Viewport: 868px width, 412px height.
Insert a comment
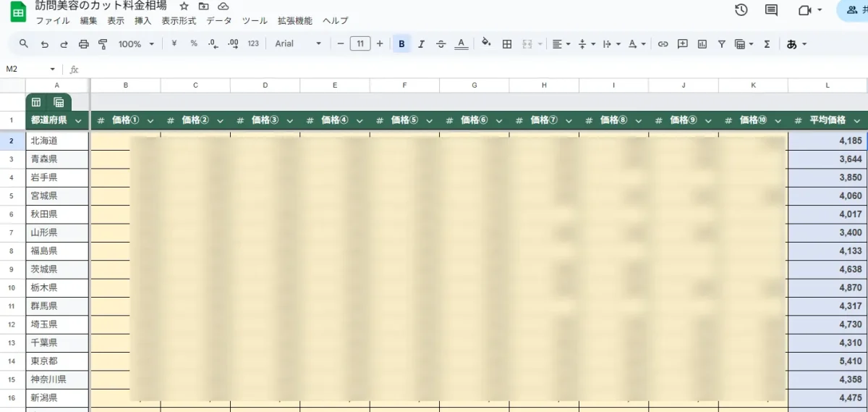coord(682,43)
